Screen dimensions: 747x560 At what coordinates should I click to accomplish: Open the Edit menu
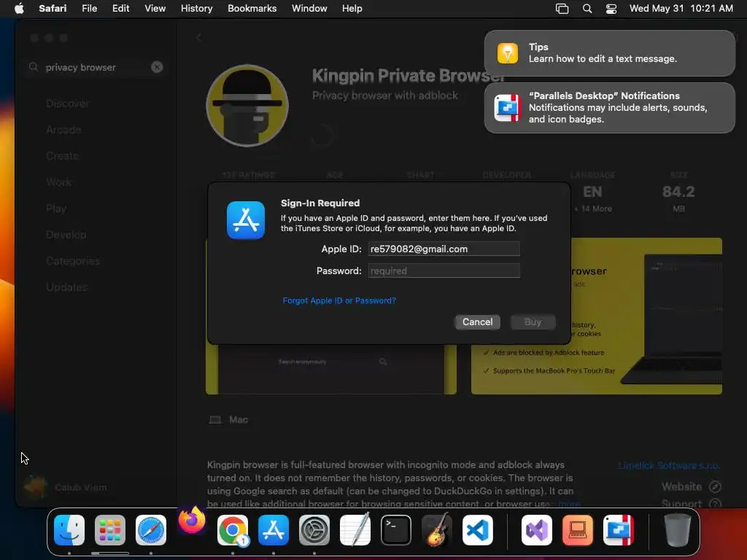click(x=120, y=9)
